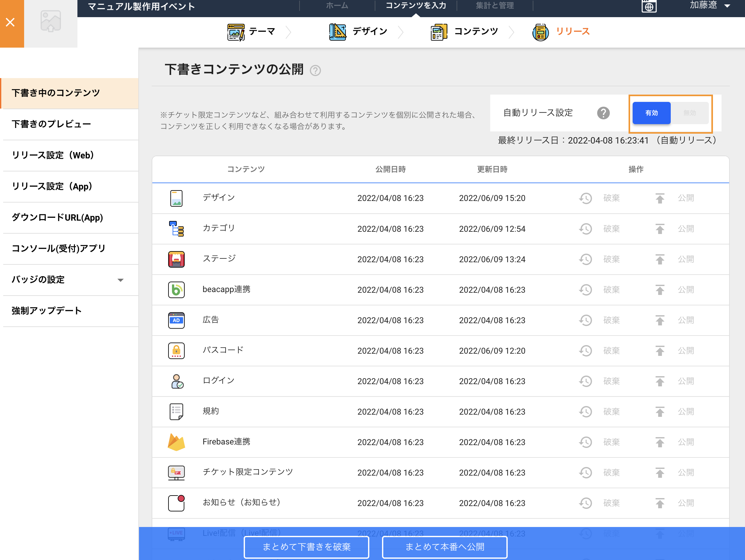
Task: Enable auto release with 有効 toggle
Action: (x=651, y=113)
